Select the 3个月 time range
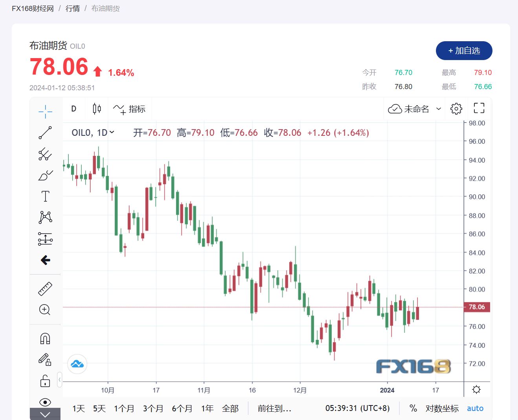 click(x=153, y=409)
